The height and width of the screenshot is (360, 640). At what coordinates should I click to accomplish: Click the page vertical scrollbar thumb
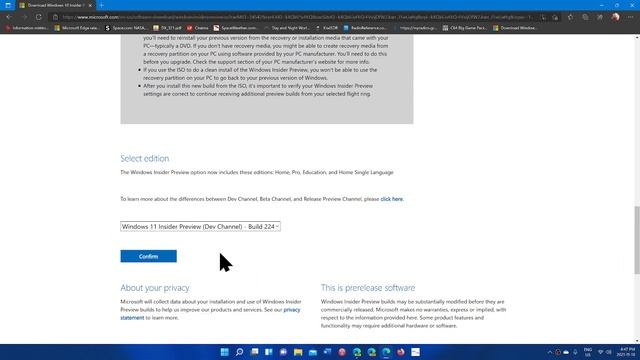637,240
